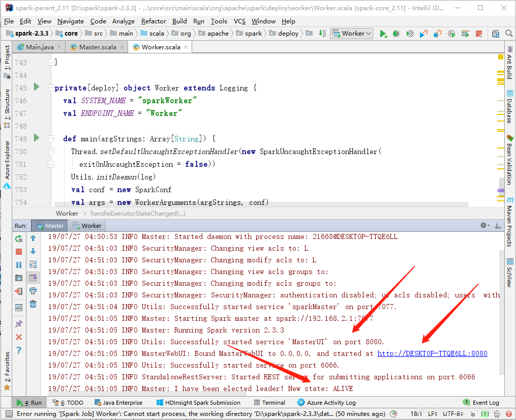Viewport: 516px width, 420px height.
Task: Click fold end marker at line 751
Action: 51,164
